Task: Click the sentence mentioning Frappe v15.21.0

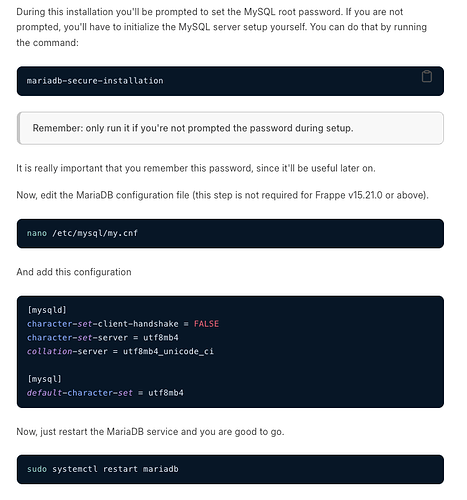Action: click(223, 195)
